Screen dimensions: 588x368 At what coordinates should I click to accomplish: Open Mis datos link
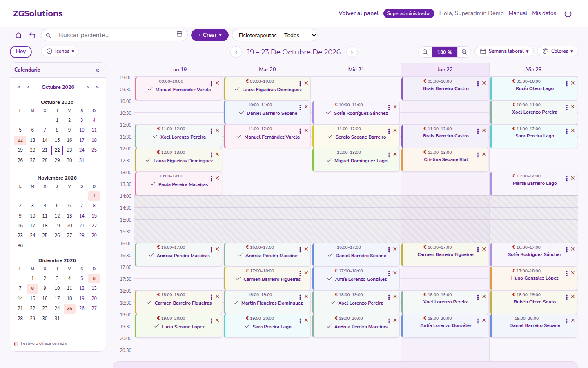(x=544, y=13)
